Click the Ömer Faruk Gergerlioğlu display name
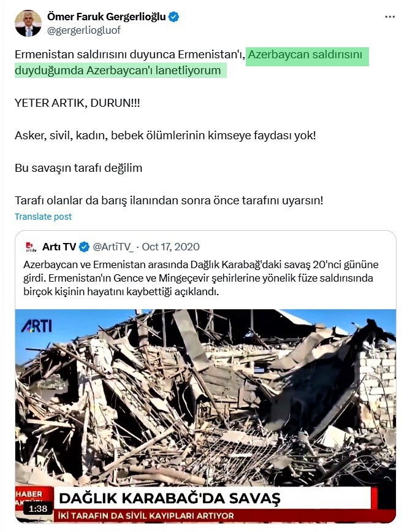The height and width of the screenshot is (532, 407). [107, 17]
